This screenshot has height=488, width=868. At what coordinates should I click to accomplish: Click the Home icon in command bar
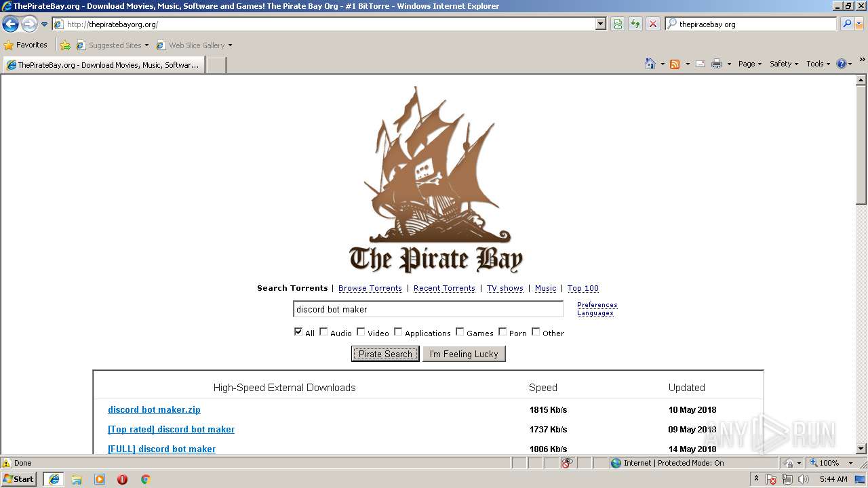[x=650, y=64]
